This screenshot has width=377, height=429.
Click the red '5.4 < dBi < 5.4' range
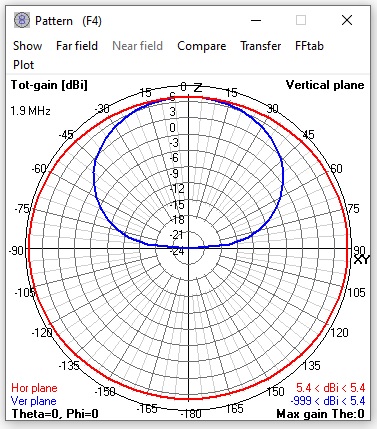(331, 388)
